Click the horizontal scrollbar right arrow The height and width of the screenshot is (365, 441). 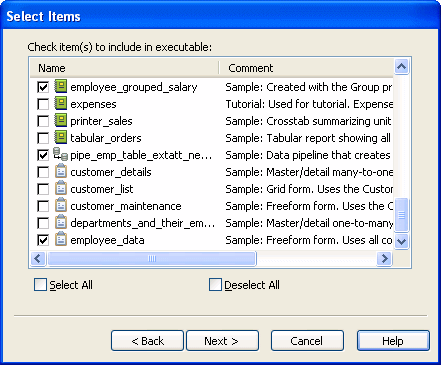384,258
